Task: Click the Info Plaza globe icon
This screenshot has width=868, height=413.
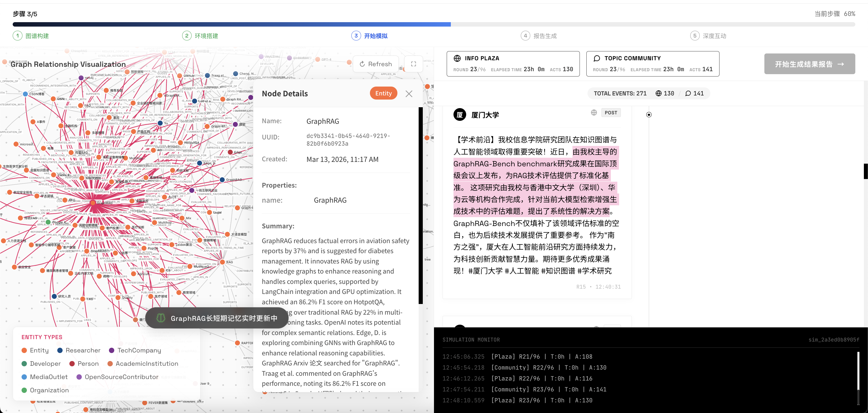Action: click(457, 58)
